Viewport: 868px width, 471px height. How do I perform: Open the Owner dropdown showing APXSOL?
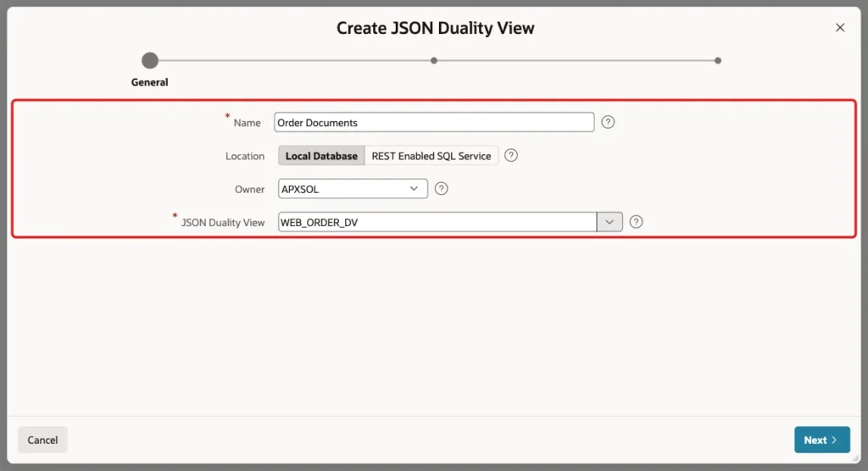(353, 189)
